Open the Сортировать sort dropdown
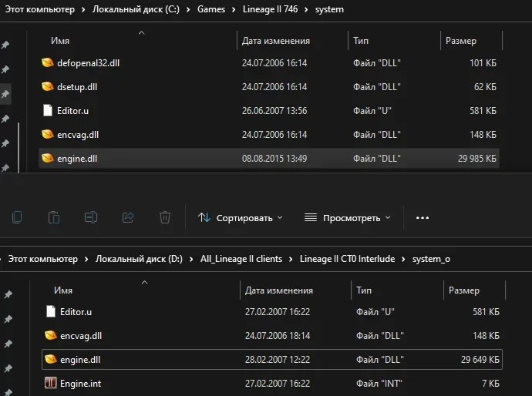 [x=241, y=218]
